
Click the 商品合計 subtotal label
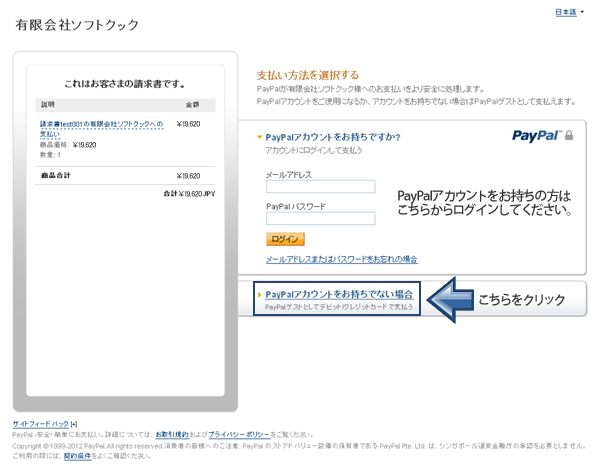[56, 175]
